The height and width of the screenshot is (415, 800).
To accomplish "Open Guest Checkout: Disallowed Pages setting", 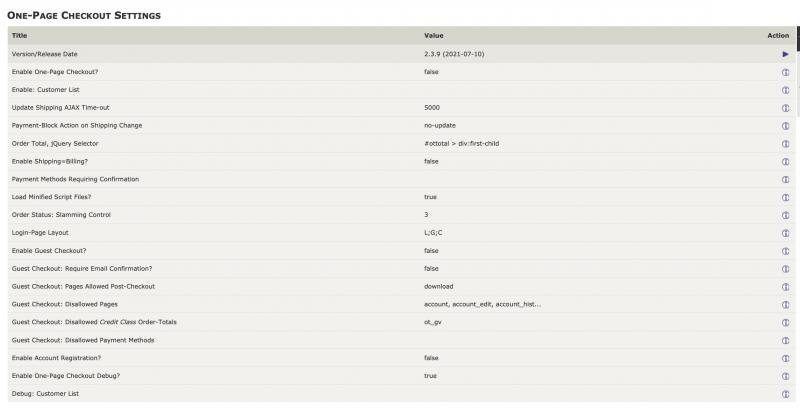I will point(401,304).
